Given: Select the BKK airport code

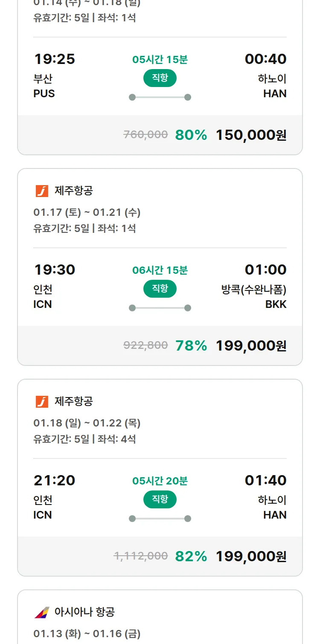Looking at the screenshot, I should coord(276,304).
